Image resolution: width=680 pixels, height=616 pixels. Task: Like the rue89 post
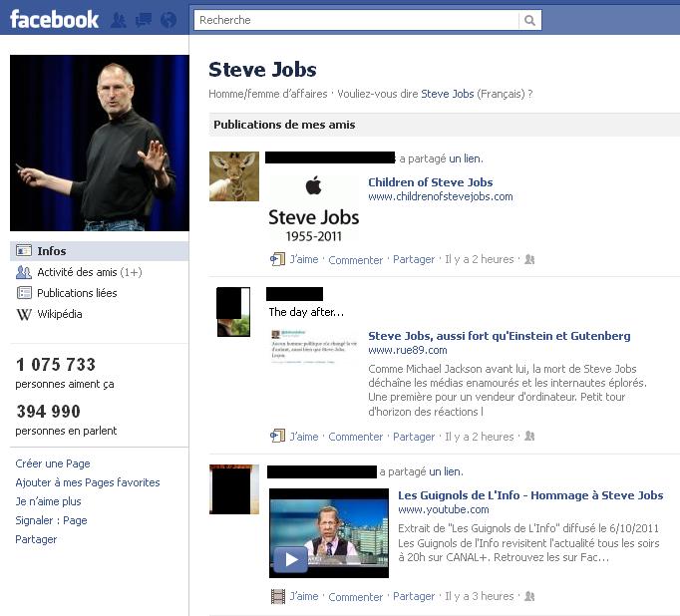point(303,437)
